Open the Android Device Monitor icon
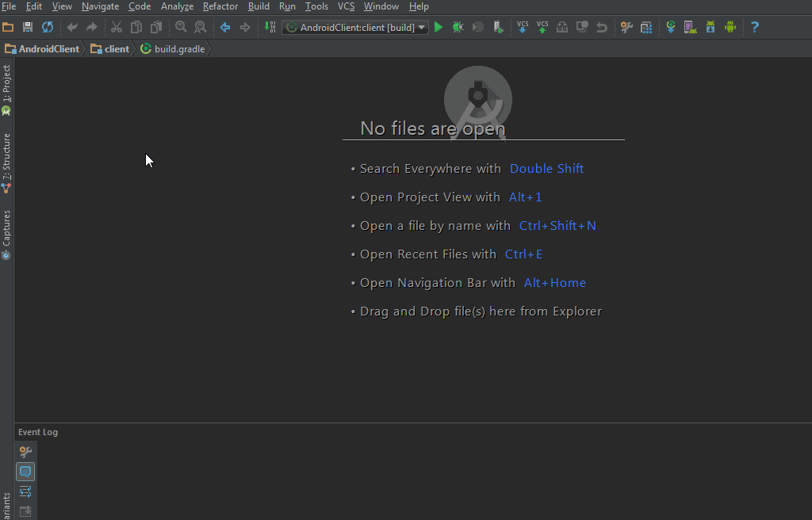Image resolution: width=812 pixels, height=520 pixels. [x=730, y=27]
